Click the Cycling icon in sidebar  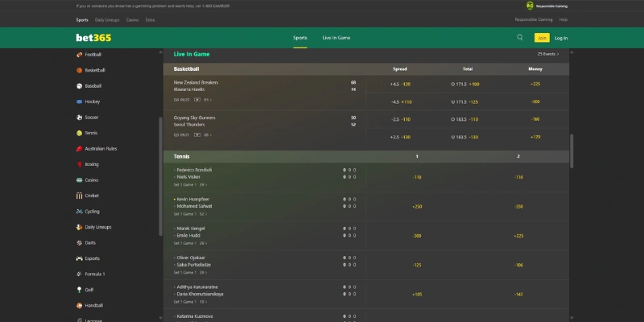(x=79, y=212)
